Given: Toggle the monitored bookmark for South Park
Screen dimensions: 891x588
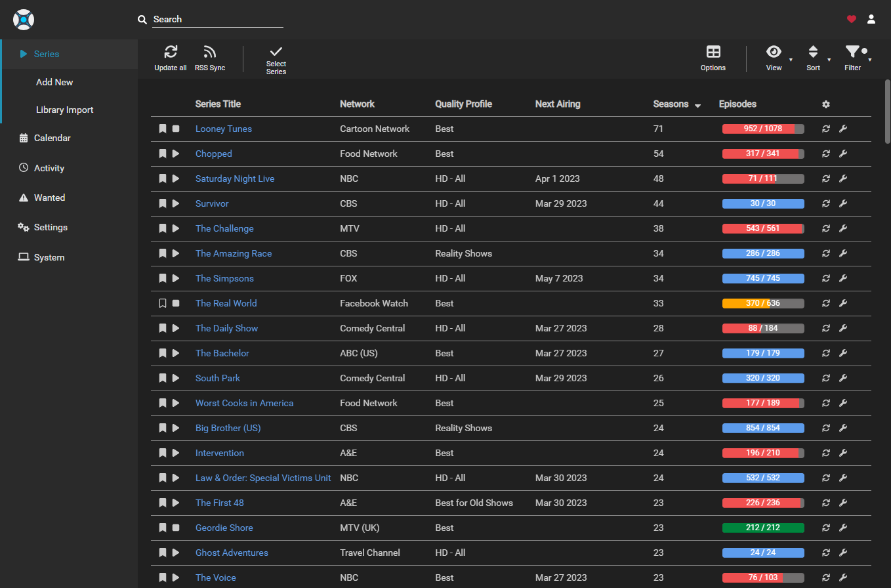Looking at the screenshot, I should (x=163, y=378).
